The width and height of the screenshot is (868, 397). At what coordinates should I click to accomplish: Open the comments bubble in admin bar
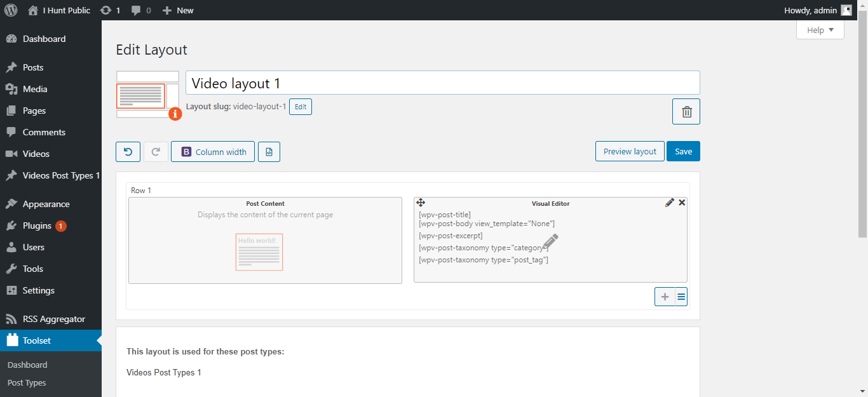(x=141, y=10)
